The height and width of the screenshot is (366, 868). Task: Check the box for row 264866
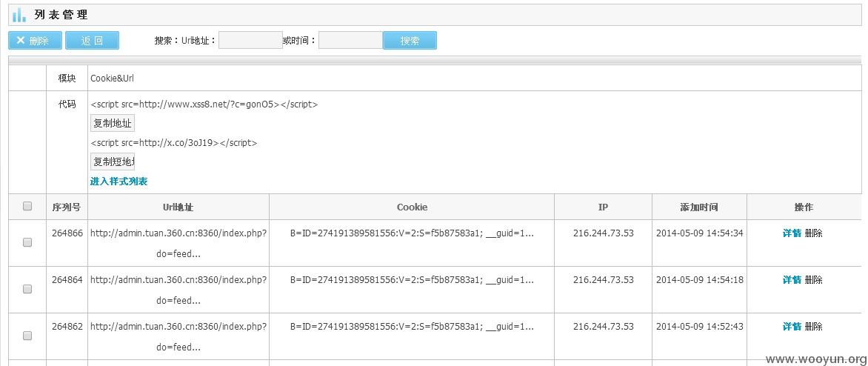[27, 242]
